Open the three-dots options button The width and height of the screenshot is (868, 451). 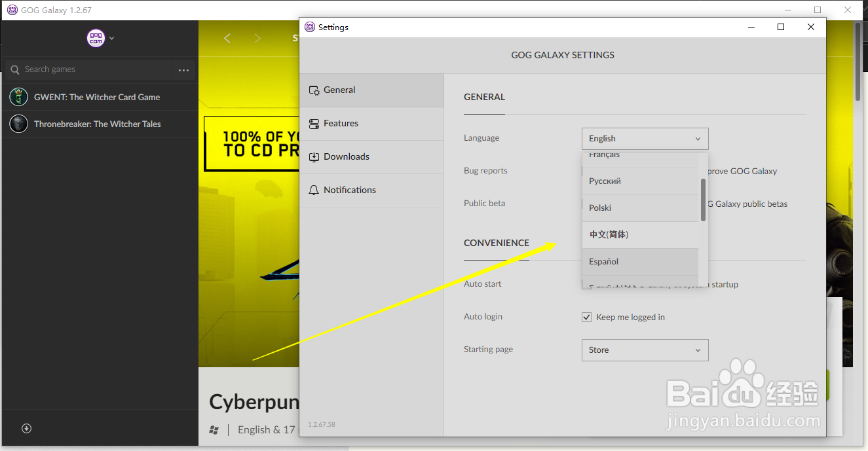pos(183,70)
